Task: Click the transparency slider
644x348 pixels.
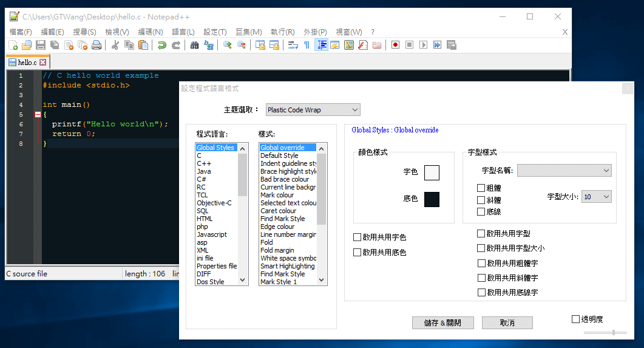Action: (x=605, y=332)
